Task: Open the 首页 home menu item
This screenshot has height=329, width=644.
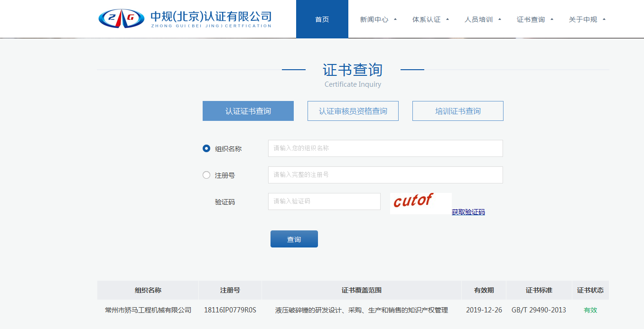Action: 322,19
